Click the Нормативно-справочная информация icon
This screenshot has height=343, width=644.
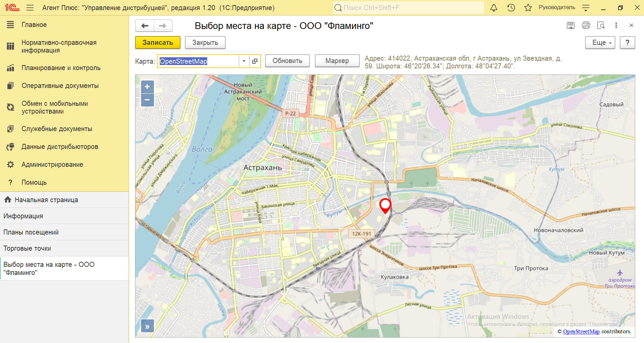tap(10, 46)
